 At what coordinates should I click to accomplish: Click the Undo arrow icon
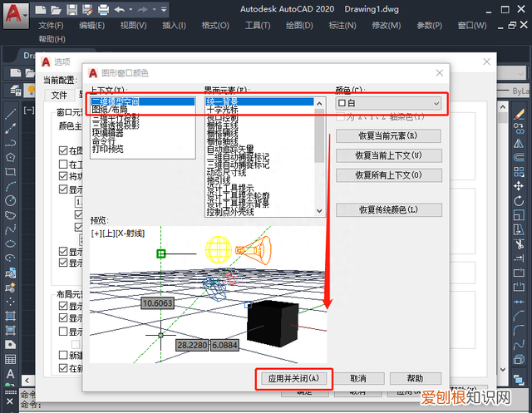click(120, 9)
